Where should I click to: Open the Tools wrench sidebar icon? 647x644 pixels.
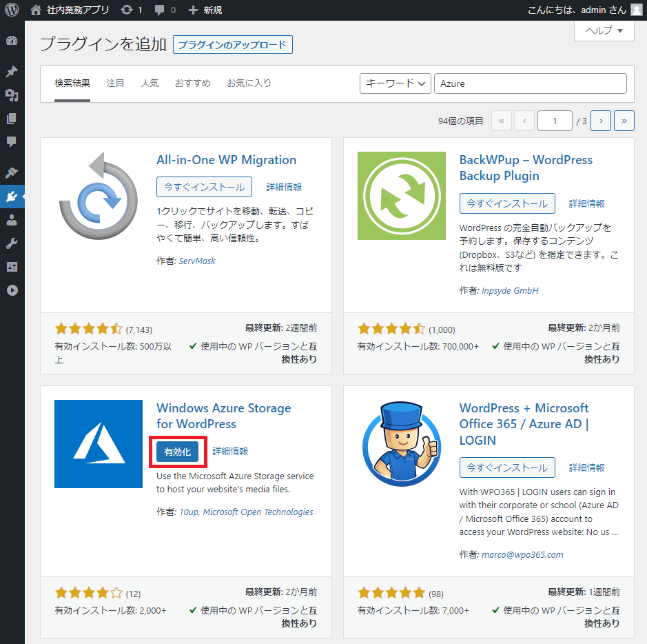pyautogui.click(x=12, y=243)
